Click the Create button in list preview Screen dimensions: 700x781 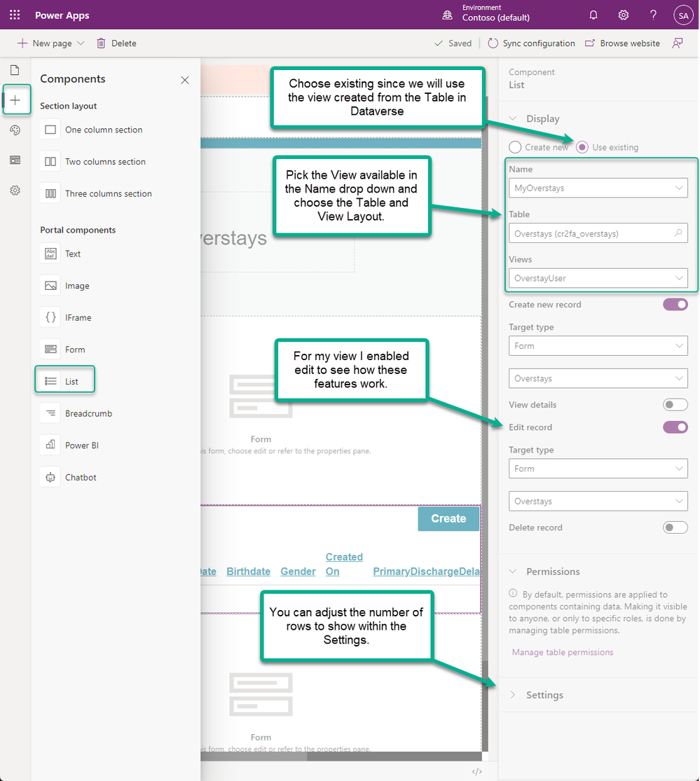click(448, 518)
